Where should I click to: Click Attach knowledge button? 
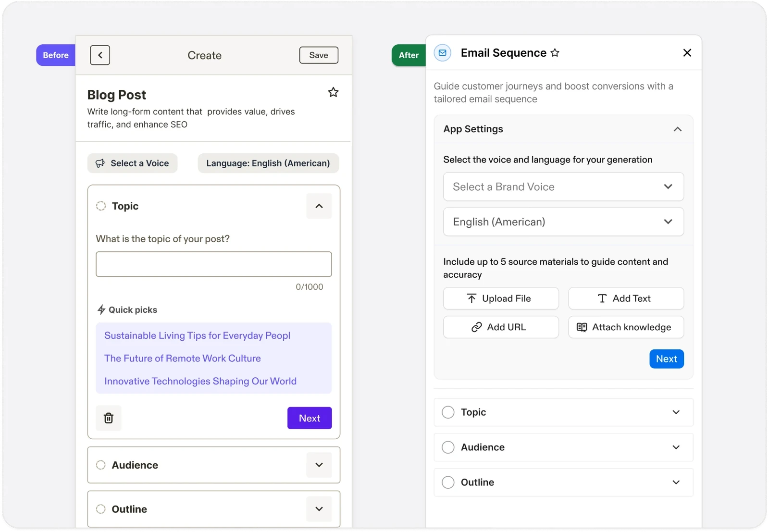(x=626, y=327)
